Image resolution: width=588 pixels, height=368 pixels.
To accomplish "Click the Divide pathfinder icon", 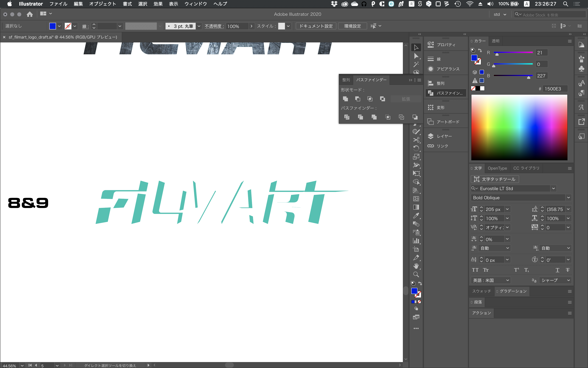I will [x=347, y=117].
